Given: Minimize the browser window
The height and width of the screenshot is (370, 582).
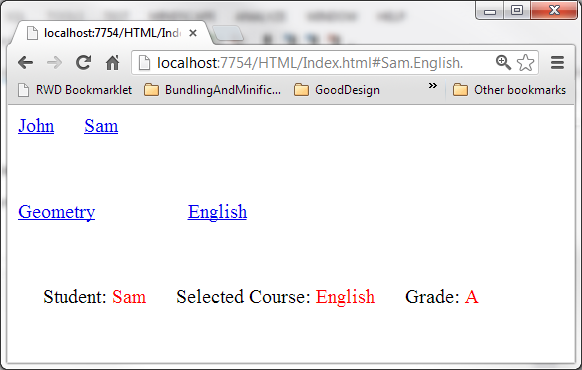Looking at the screenshot, I should [490, 10].
